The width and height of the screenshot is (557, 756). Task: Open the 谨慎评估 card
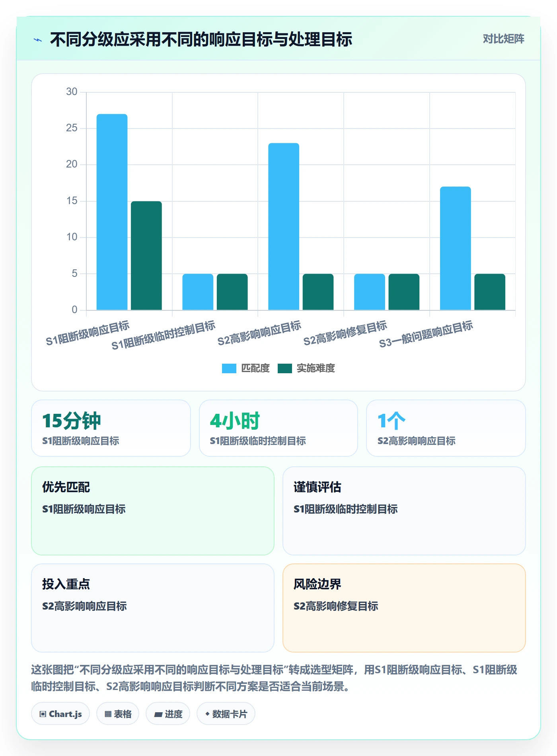(x=404, y=511)
